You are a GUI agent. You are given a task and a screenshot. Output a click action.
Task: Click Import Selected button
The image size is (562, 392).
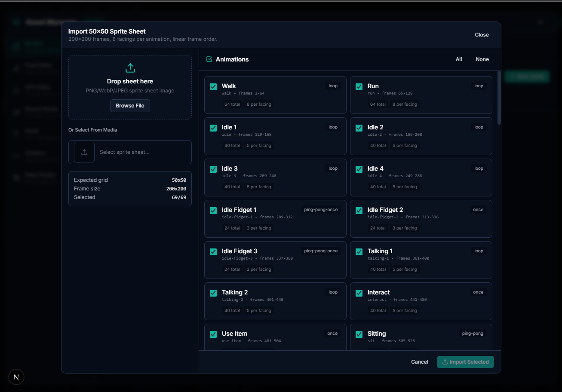click(x=465, y=362)
